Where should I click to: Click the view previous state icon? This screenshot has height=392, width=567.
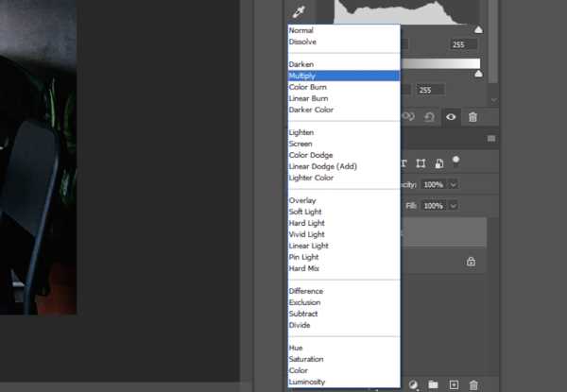(x=408, y=117)
